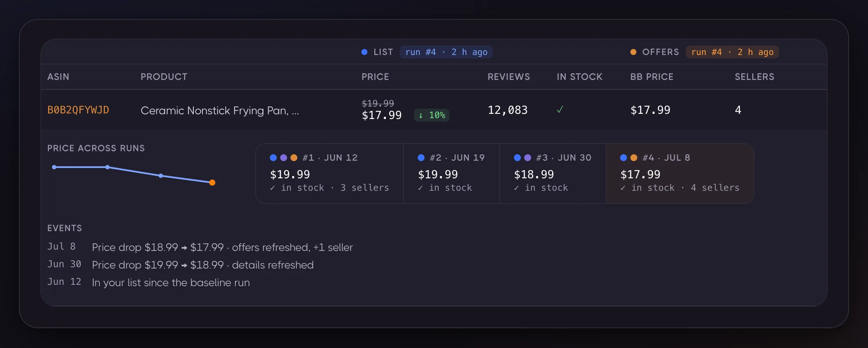
Task: Select run card #1 Jun 12
Action: pyautogui.click(x=330, y=174)
